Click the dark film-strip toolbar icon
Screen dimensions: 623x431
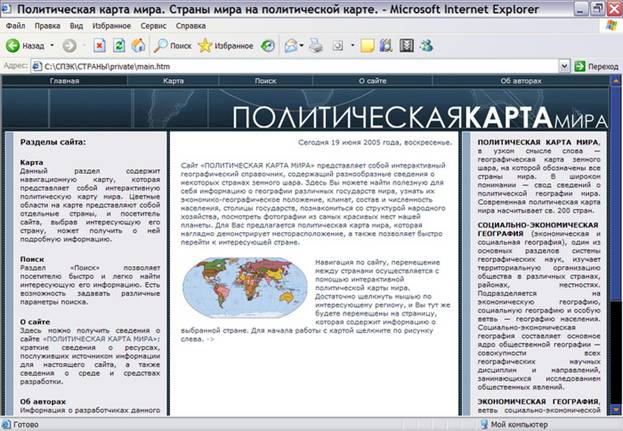click(406, 46)
